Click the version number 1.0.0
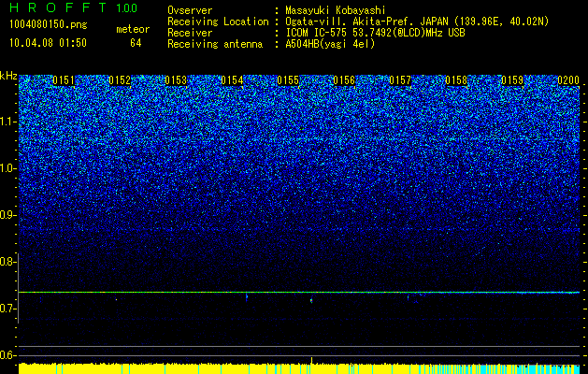Image resolution: width=588 pixels, height=374 pixels. [x=127, y=7]
